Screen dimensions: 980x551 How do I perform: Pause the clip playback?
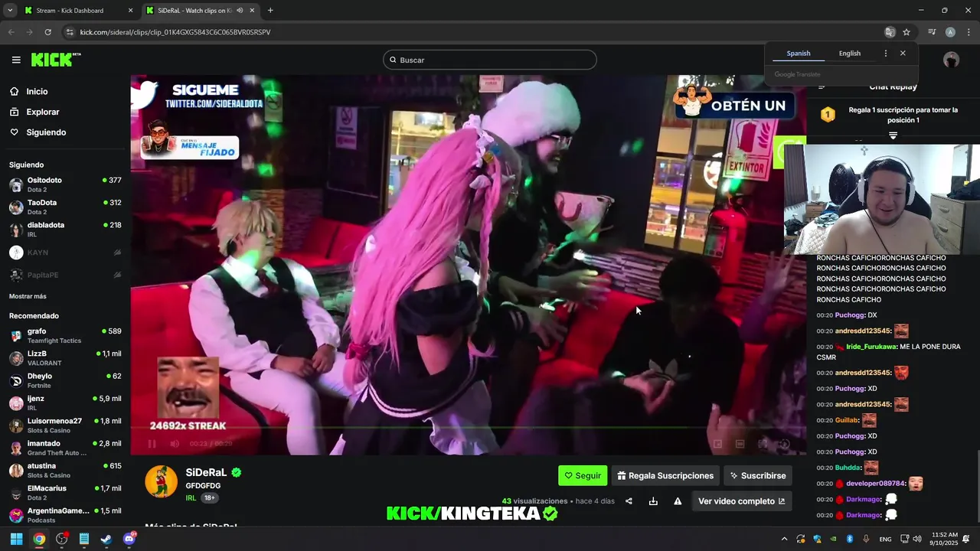(152, 444)
